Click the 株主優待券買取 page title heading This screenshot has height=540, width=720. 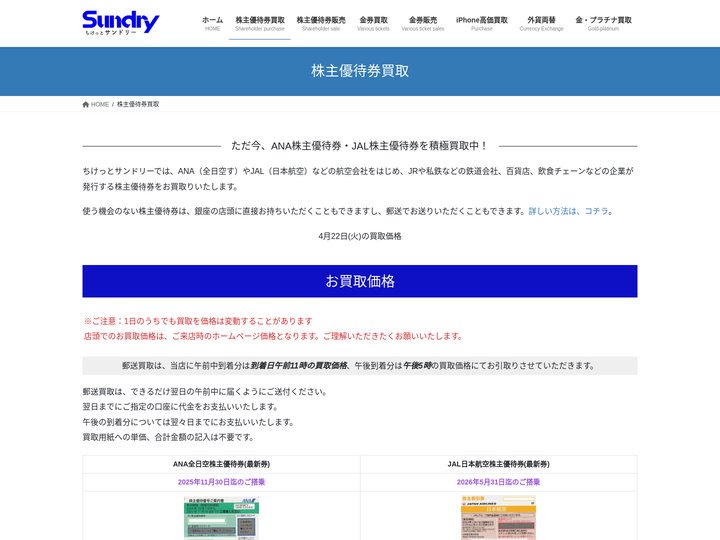[360, 71]
